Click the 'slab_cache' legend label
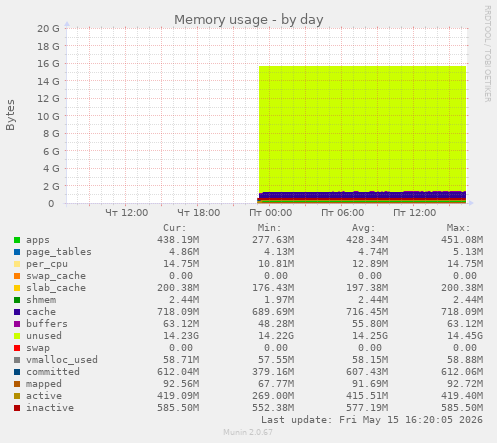 click(56, 288)
